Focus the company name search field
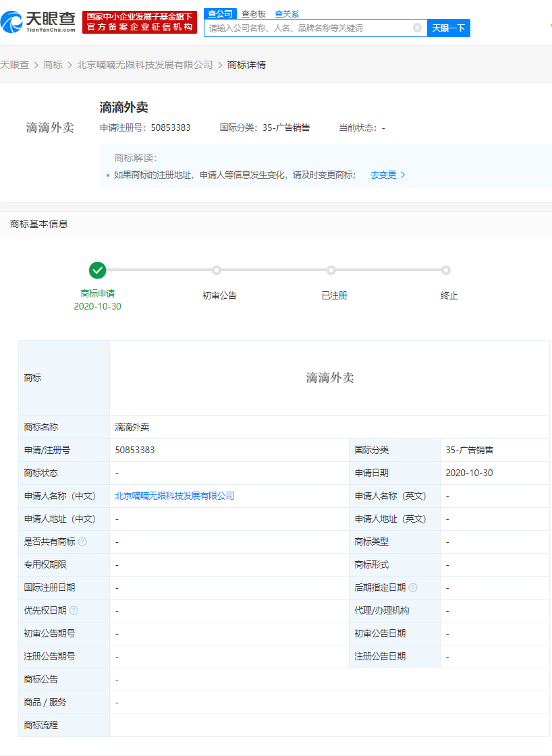The width and height of the screenshot is (552, 756). click(x=307, y=28)
